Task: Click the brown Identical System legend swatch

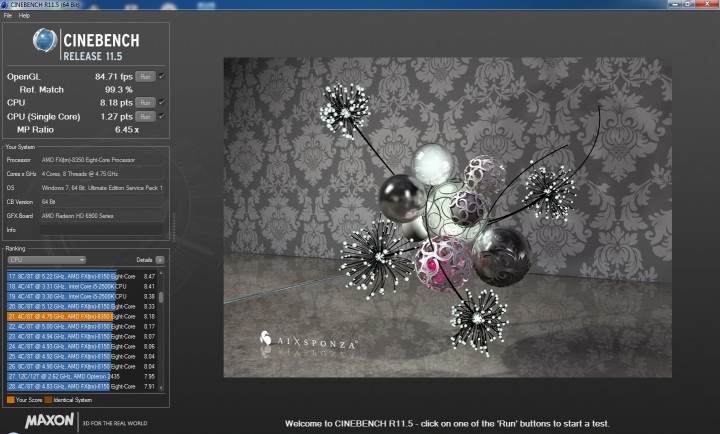Action: pos(48,400)
